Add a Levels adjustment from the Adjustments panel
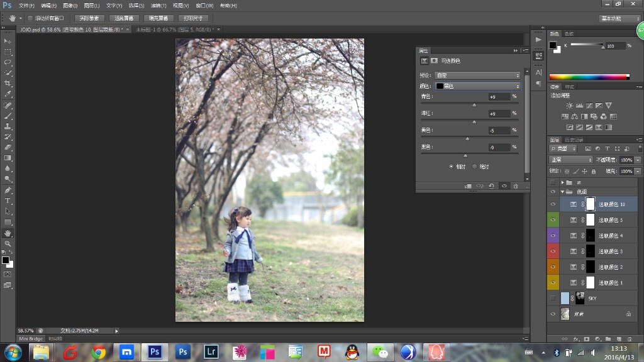Image resolution: width=644 pixels, height=362 pixels. [579, 106]
